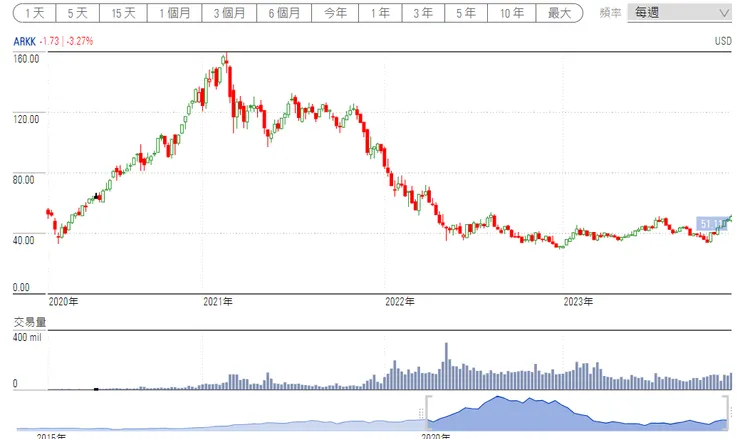Screen dimensions: 740x439
Task: Click the 80.00 price axis label
Action: click(23, 180)
